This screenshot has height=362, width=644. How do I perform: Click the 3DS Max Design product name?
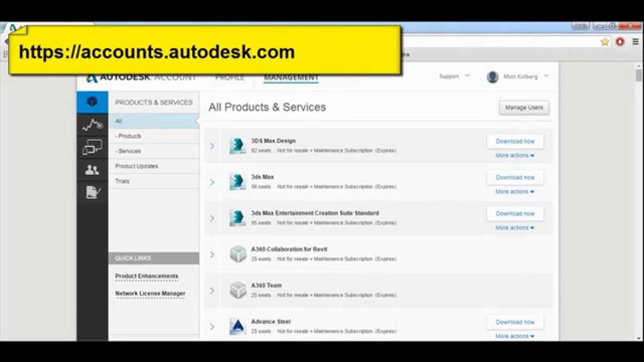pos(273,141)
